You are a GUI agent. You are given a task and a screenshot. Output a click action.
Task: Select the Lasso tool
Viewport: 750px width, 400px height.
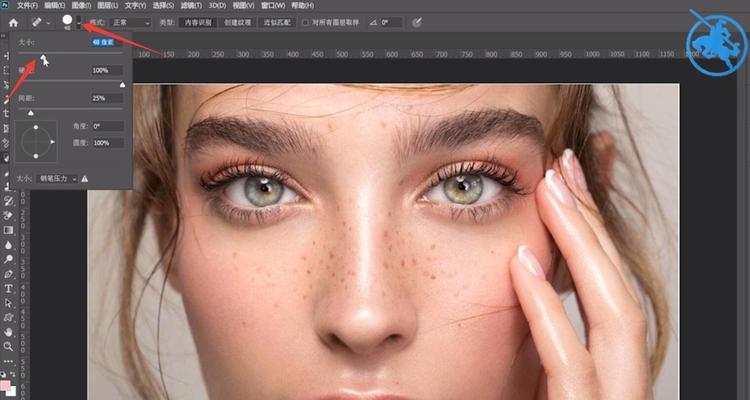pyautogui.click(x=7, y=85)
